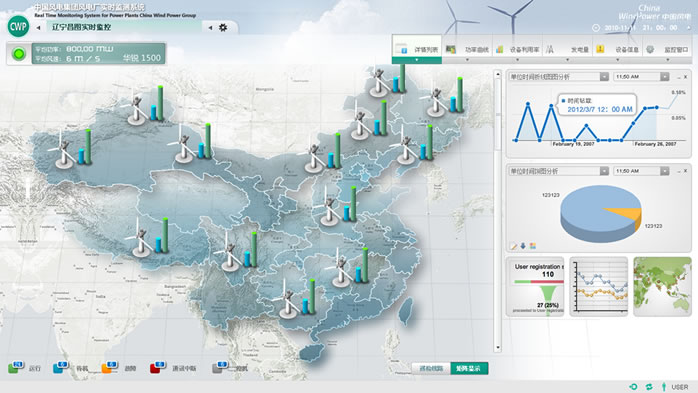Image resolution: width=698 pixels, height=393 pixels.
Task: Click the pencil edit icon under pie chart
Action: tap(514, 246)
